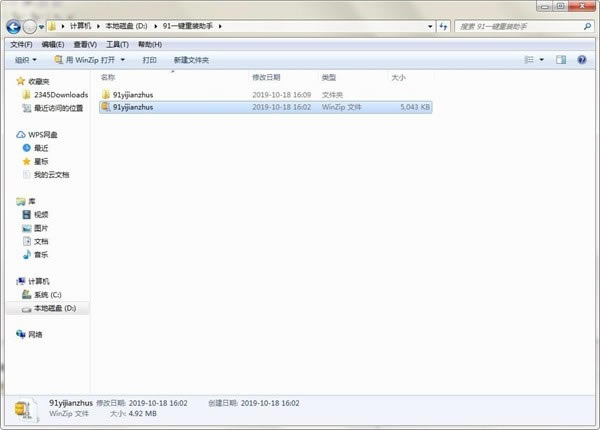Open 文档 library
600x430 pixels.
tap(41, 241)
